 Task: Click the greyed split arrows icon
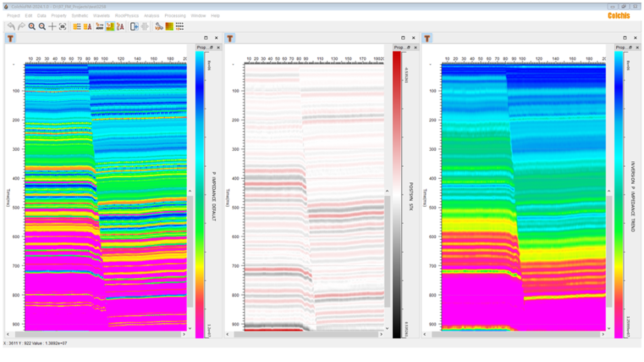pos(145,26)
